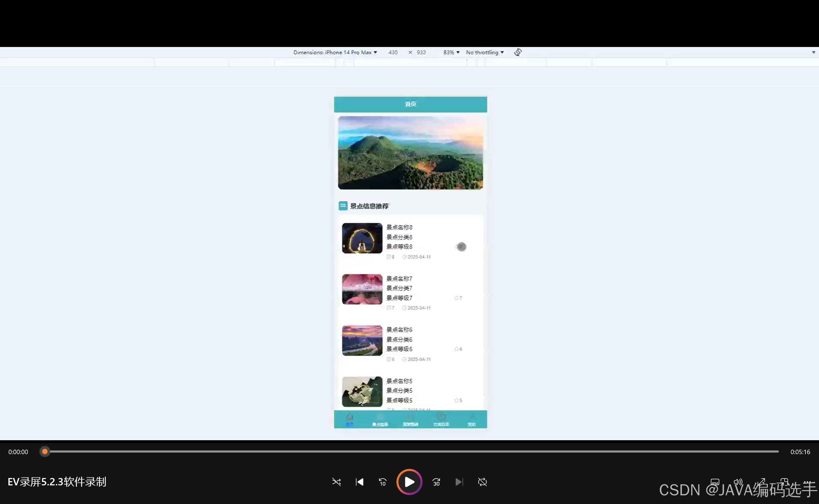Toggle shuffle playback icon

pyautogui.click(x=336, y=482)
